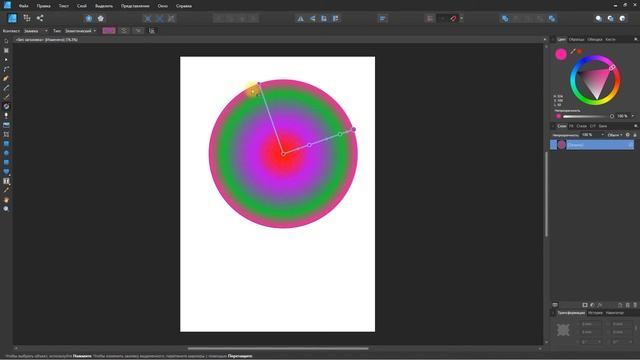Open the Слой menu
The width and height of the screenshot is (640, 360).
(x=82, y=6)
